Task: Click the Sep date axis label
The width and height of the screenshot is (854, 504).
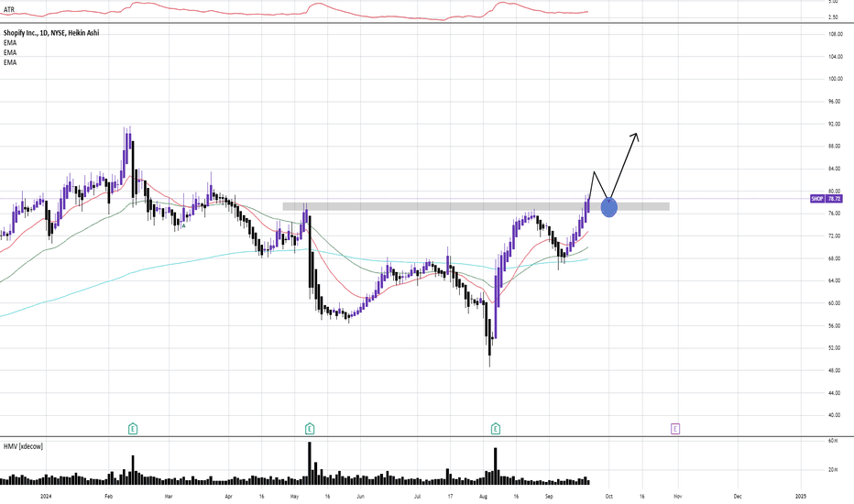Action: click(x=549, y=497)
